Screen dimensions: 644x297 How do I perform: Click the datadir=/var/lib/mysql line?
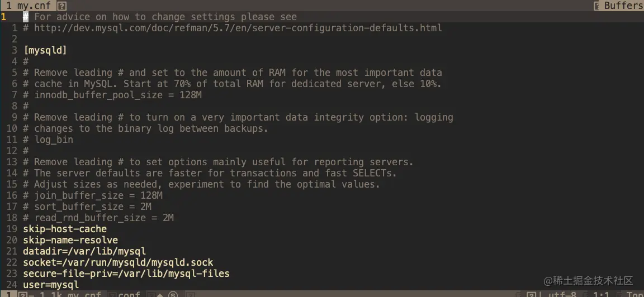point(84,251)
